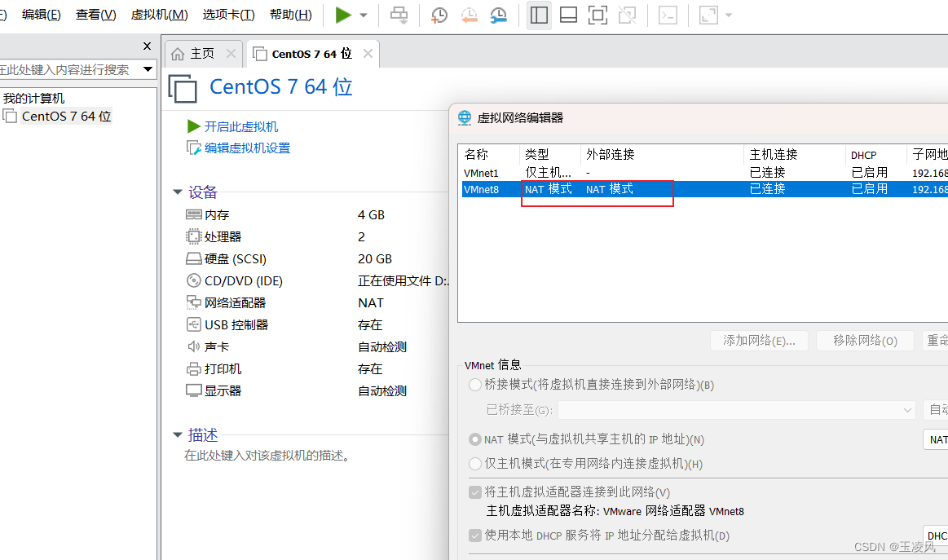Click the 打印机 device icon
Viewport: 948px width, 560px height.
(x=193, y=369)
